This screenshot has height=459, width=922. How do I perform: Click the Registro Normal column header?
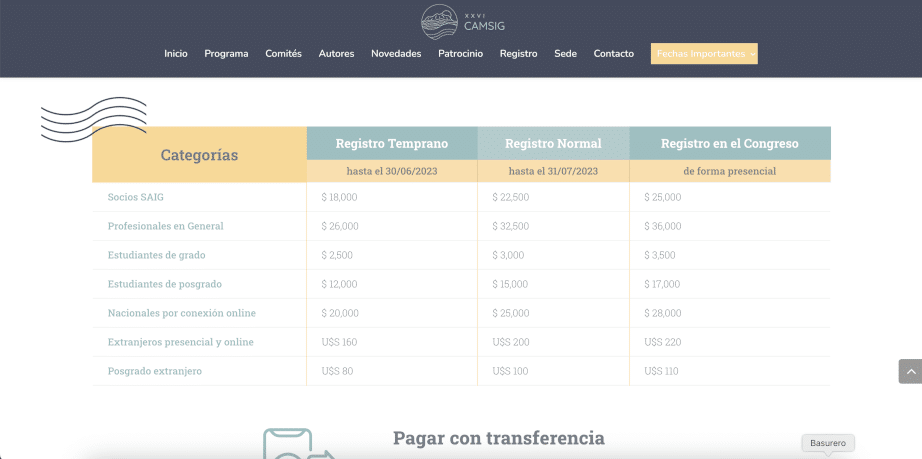tap(553, 144)
